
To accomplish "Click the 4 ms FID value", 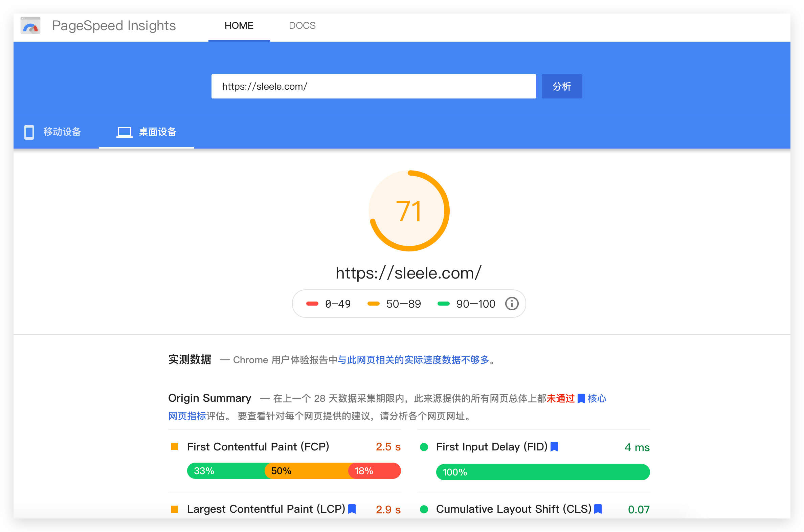I will [x=637, y=447].
